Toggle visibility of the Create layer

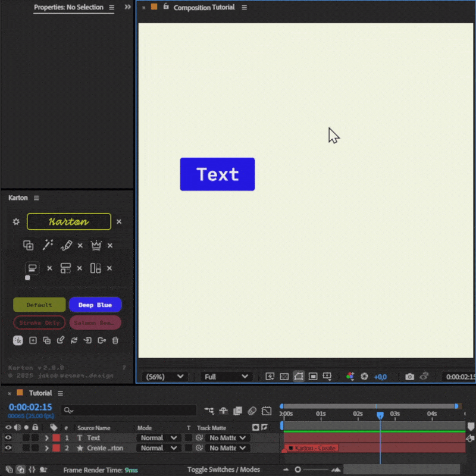point(8,447)
